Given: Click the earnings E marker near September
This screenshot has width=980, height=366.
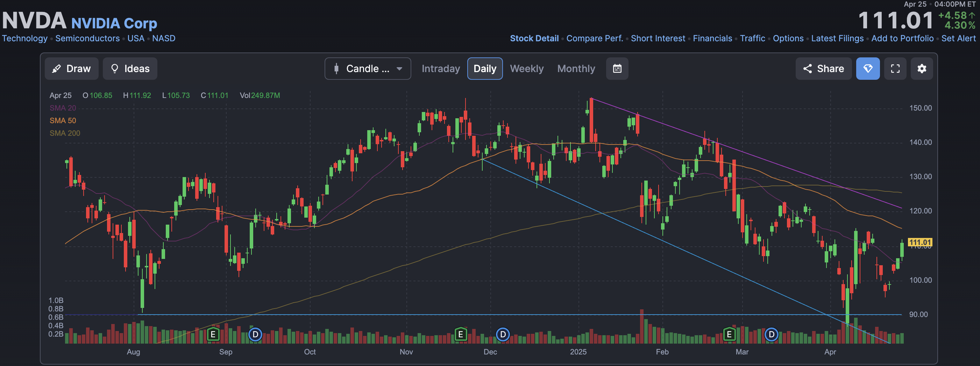Looking at the screenshot, I should [x=213, y=335].
